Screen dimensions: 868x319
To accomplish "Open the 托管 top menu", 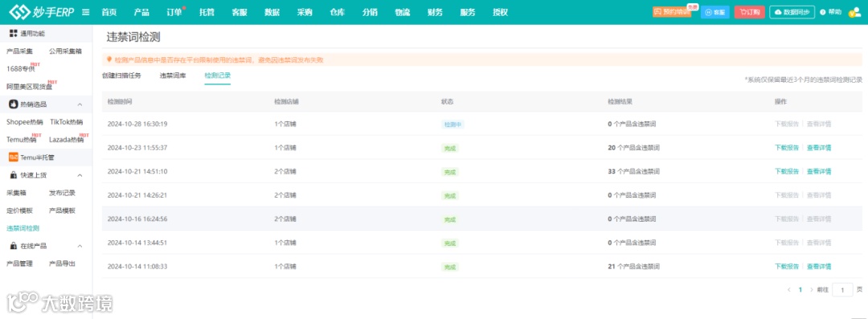I will click(x=207, y=12).
